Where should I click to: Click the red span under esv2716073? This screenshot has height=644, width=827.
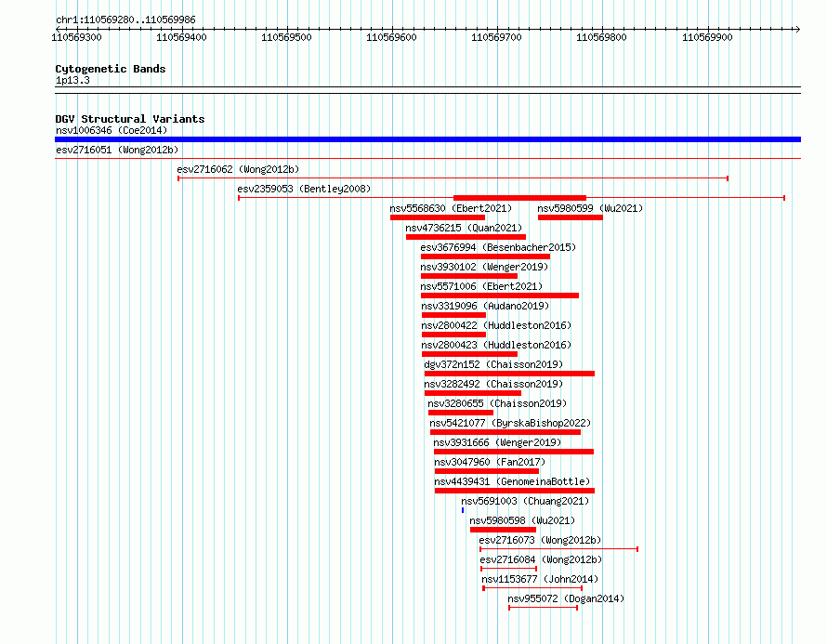tap(559, 549)
